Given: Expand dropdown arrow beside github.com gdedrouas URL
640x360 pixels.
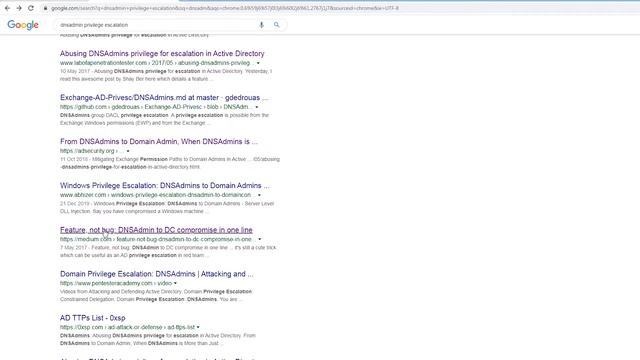Looking at the screenshot, I should pyautogui.click(x=256, y=107).
